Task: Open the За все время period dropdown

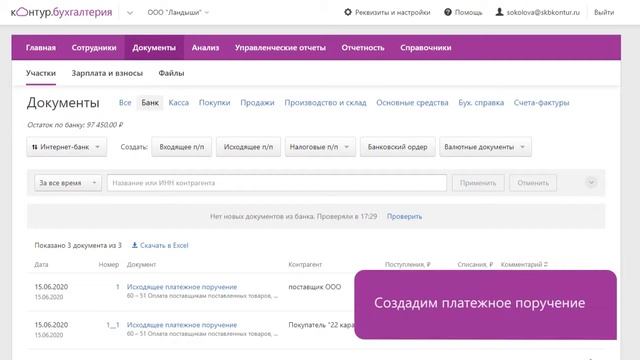Action: pyautogui.click(x=68, y=183)
